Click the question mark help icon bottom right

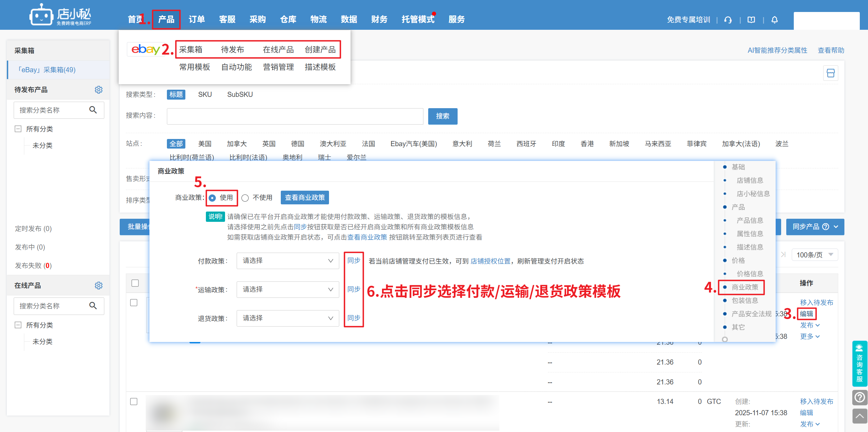(x=859, y=397)
